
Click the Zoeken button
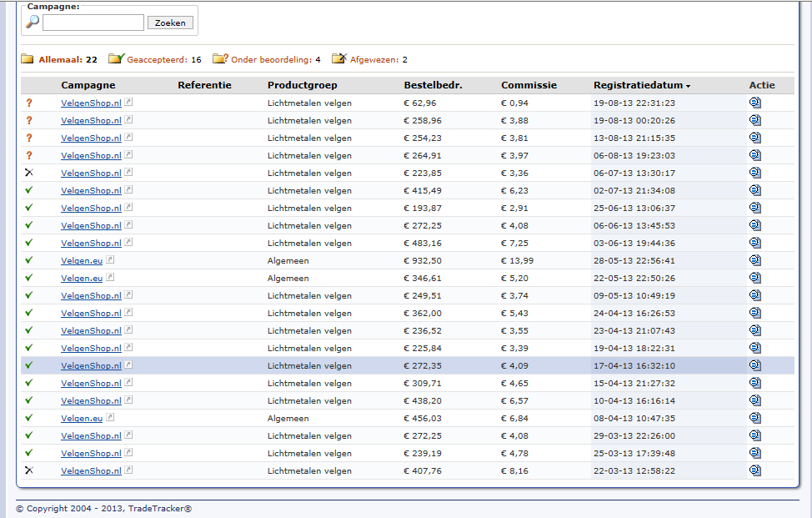[x=170, y=23]
